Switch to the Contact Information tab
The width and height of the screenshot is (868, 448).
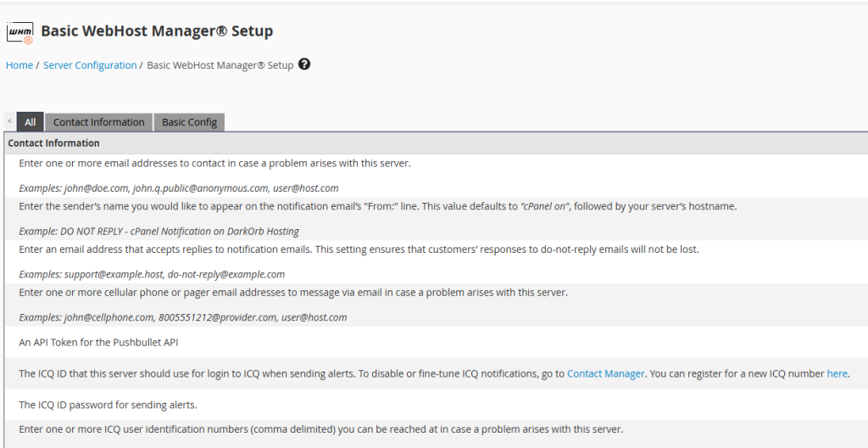point(98,122)
